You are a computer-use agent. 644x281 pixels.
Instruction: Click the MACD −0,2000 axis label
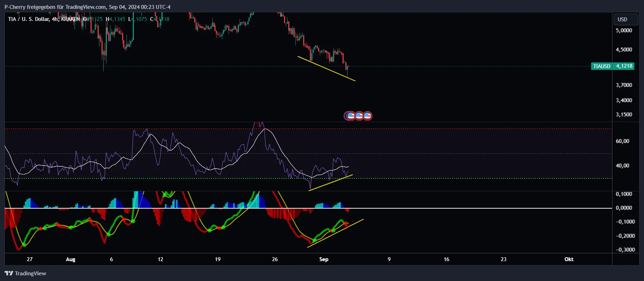(625, 236)
